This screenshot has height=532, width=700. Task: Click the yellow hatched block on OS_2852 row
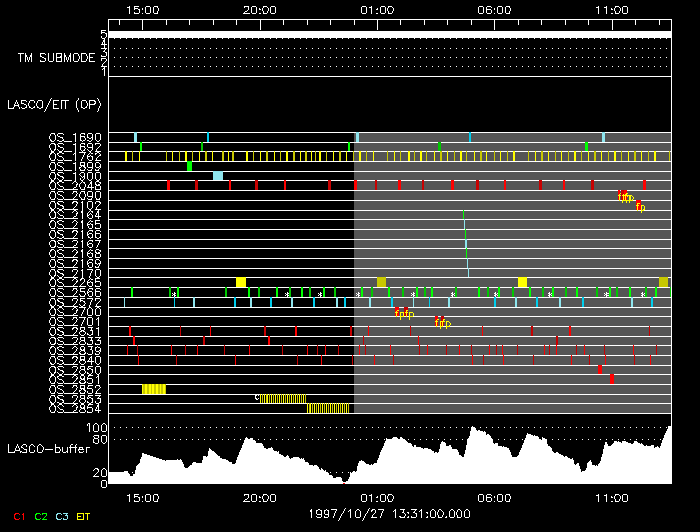154,389
